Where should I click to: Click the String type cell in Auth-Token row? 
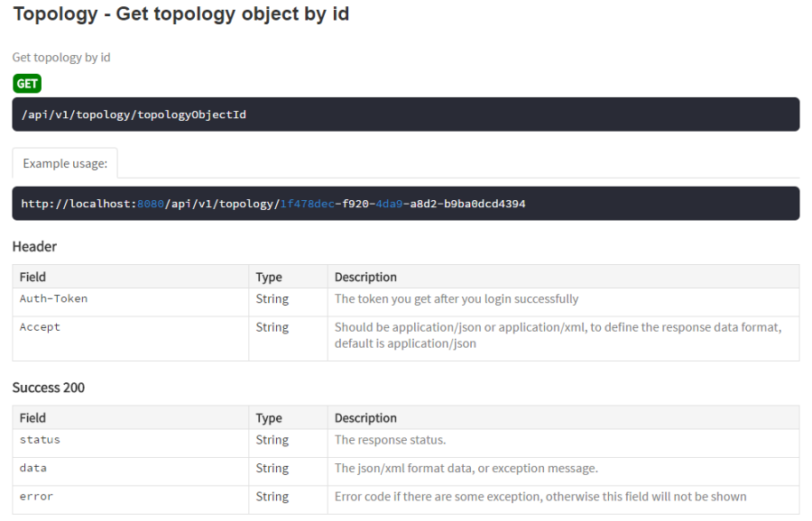coord(272,299)
